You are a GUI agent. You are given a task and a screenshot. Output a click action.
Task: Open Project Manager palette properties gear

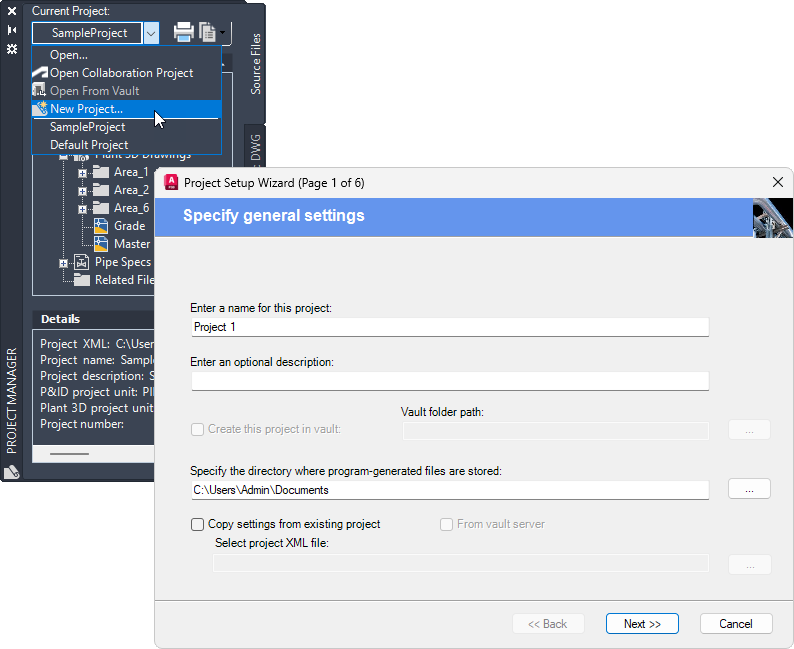(x=12, y=49)
